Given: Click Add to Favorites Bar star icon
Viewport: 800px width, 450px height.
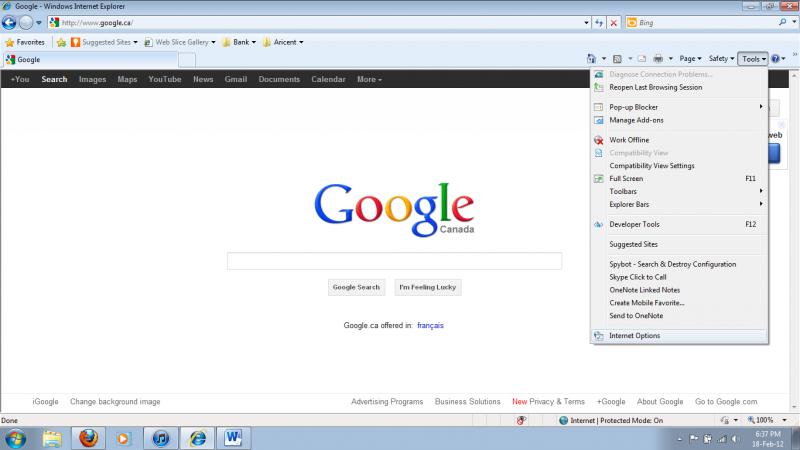Looking at the screenshot, I should click(x=61, y=42).
